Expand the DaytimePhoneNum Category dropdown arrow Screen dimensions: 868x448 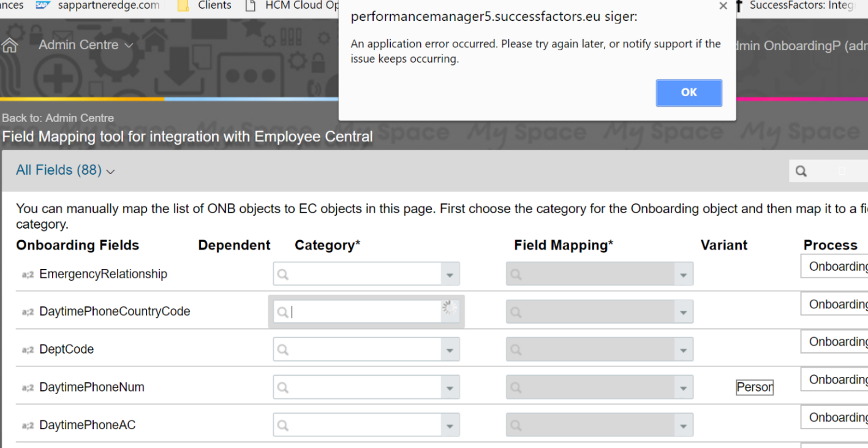(x=450, y=389)
